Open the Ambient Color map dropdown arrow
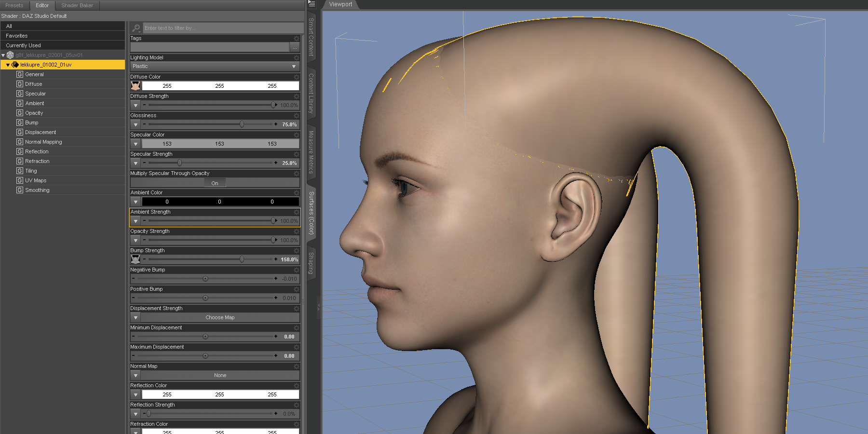This screenshot has width=868, height=434. 136,202
